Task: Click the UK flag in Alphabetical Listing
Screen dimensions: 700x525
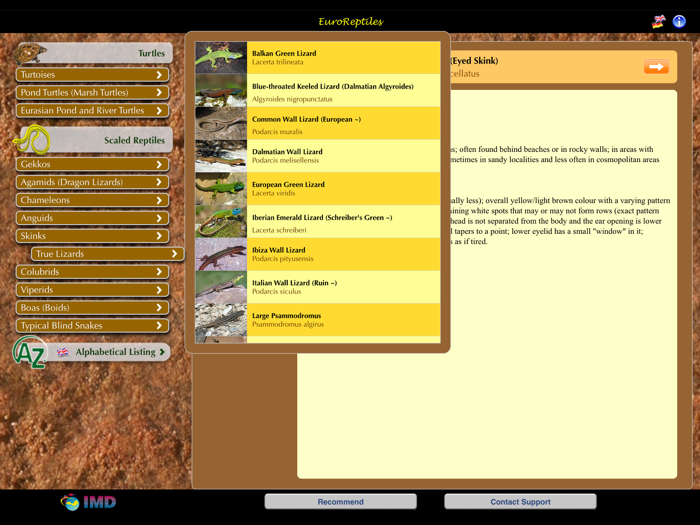Action: [63, 352]
